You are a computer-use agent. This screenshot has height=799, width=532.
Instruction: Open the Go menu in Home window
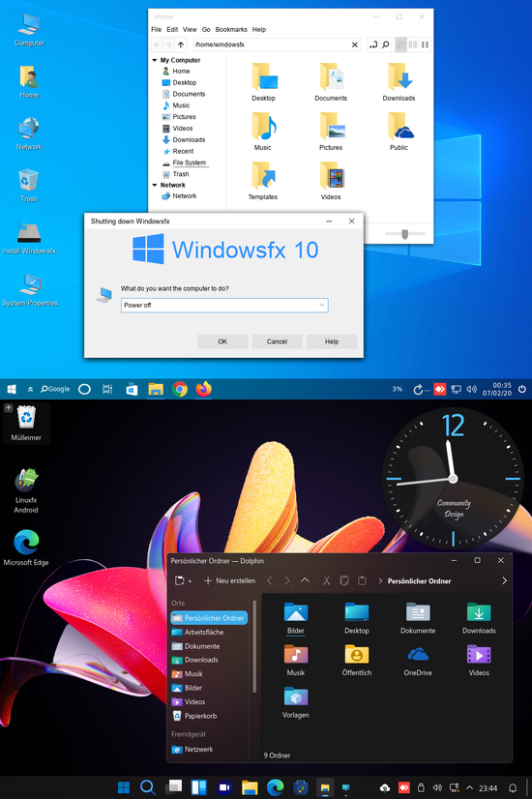tap(206, 30)
